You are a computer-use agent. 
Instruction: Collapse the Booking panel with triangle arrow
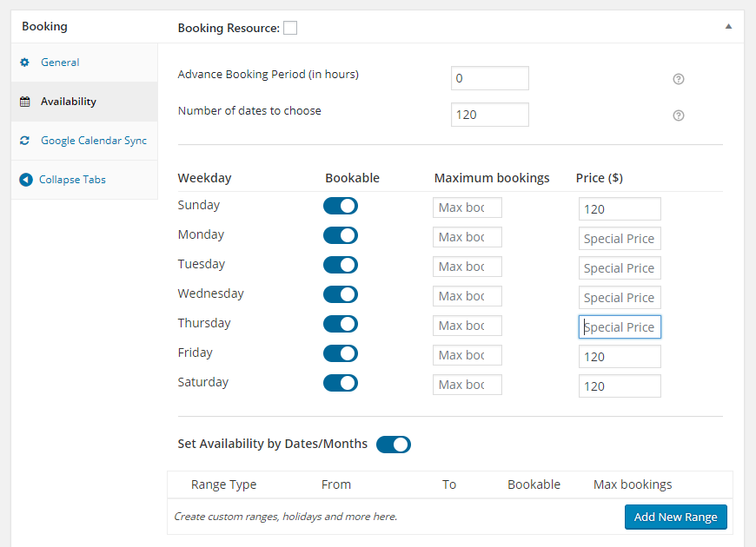click(728, 27)
